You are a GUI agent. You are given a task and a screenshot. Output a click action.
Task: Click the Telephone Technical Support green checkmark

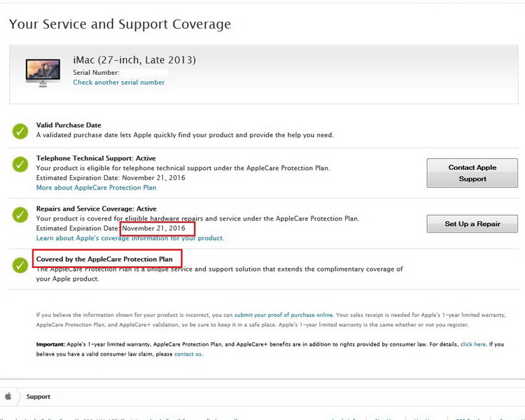tap(20, 165)
